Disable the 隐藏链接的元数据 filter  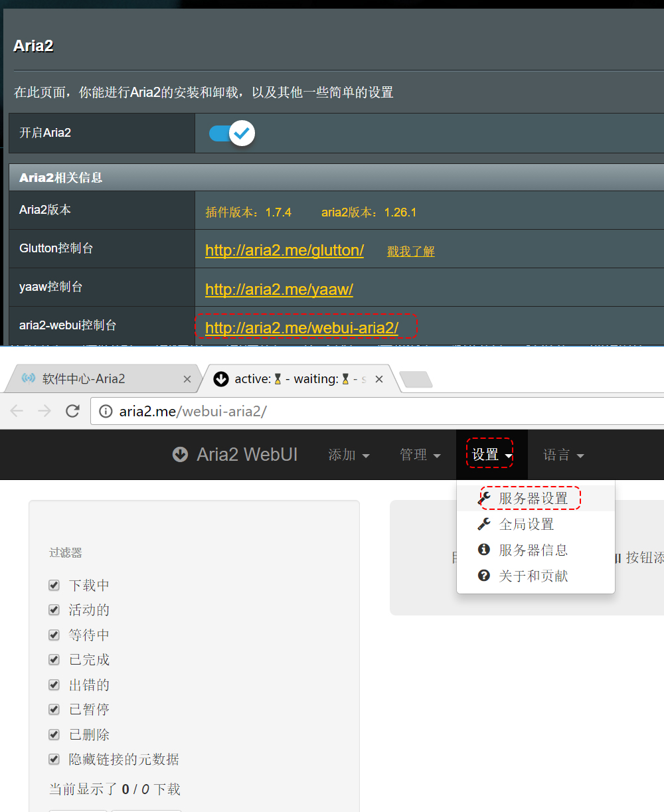(x=53, y=759)
